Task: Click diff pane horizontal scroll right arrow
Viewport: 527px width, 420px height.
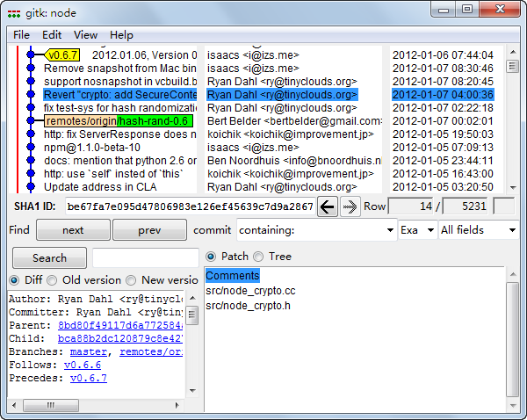Action: coord(177,405)
